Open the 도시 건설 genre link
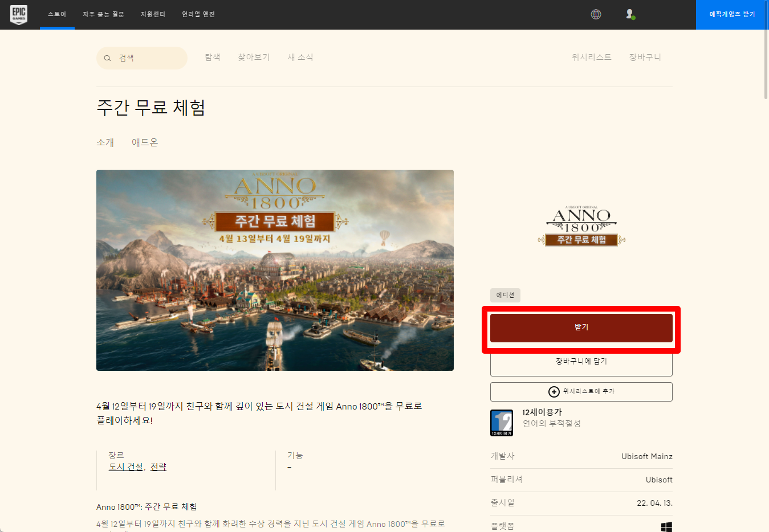The height and width of the screenshot is (532, 769). [x=126, y=467]
